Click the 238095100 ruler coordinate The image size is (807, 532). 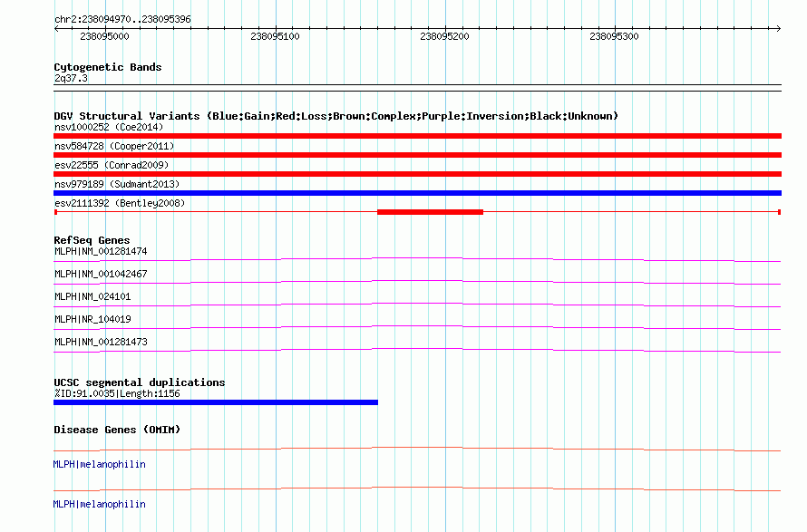tap(275, 36)
